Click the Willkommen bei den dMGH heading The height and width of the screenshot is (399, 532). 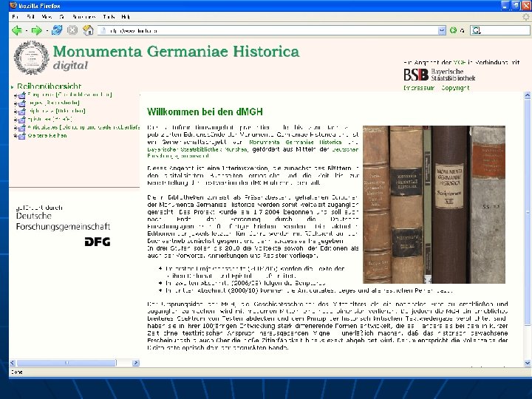(x=205, y=112)
